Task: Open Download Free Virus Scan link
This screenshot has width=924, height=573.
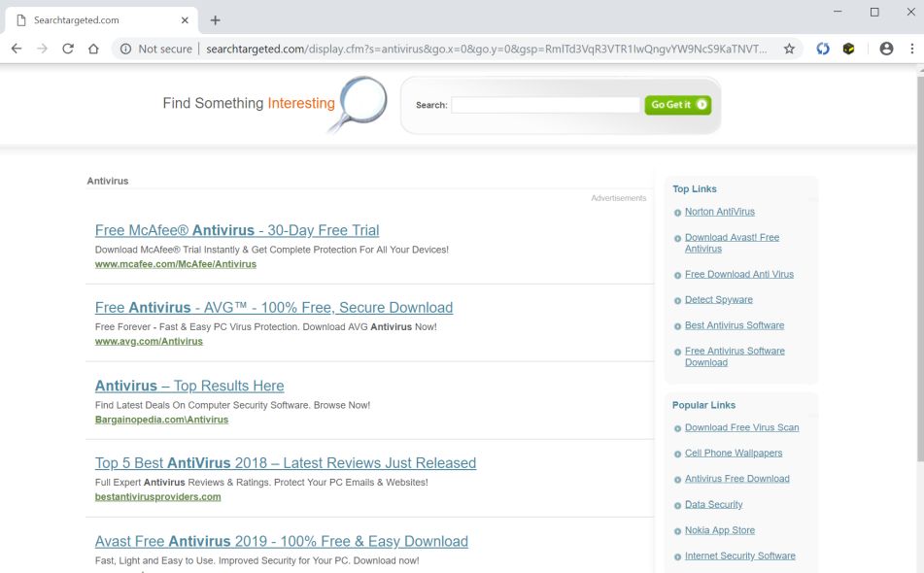Action: point(741,427)
